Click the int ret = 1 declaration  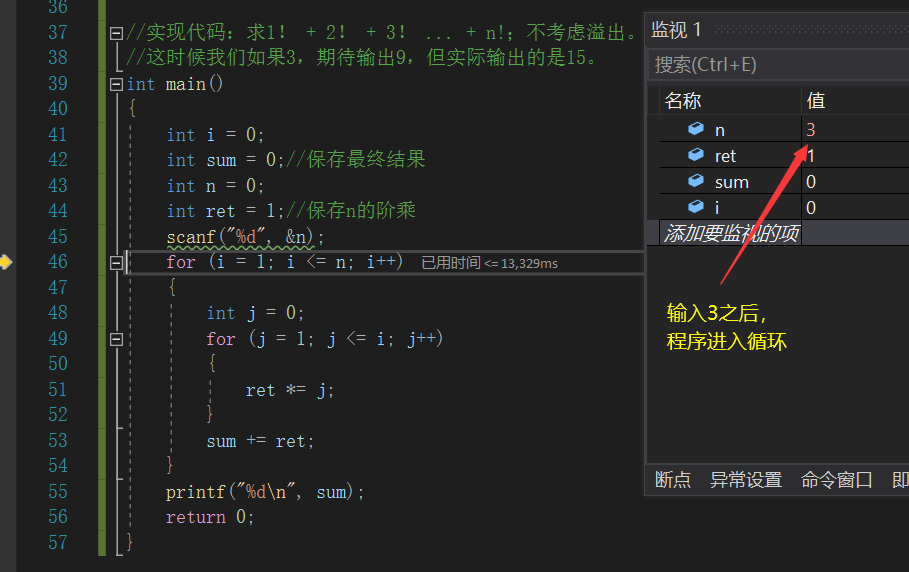point(224,211)
